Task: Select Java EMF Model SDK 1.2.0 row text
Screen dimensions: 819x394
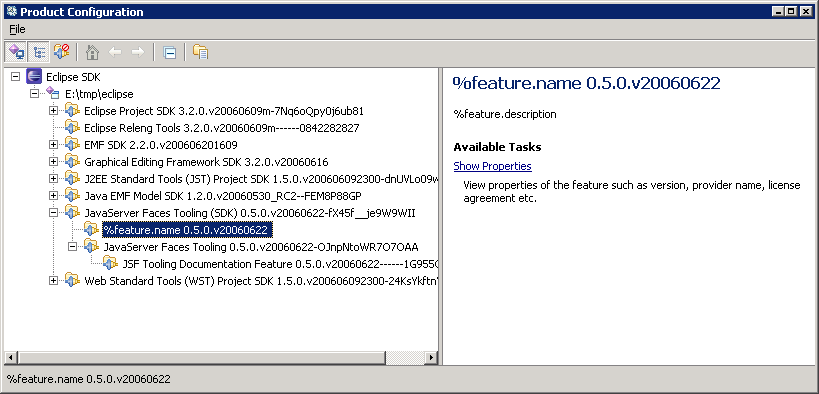Action: click(223, 196)
